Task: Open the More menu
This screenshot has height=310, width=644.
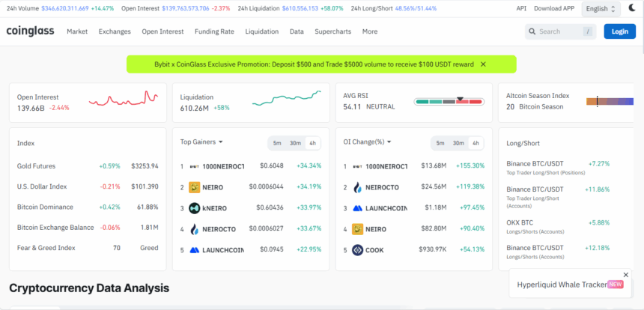Action: point(370,31)
